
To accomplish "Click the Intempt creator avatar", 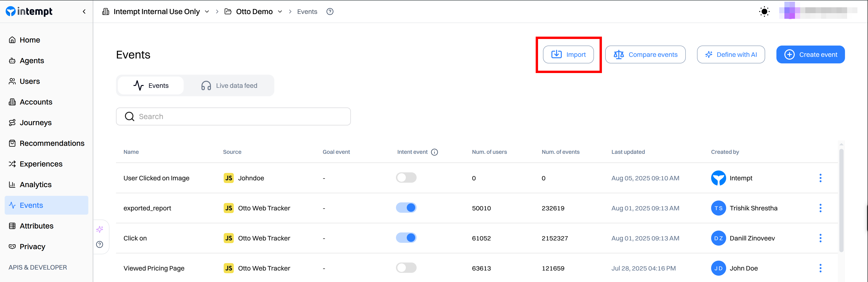I will coord(718,178).
